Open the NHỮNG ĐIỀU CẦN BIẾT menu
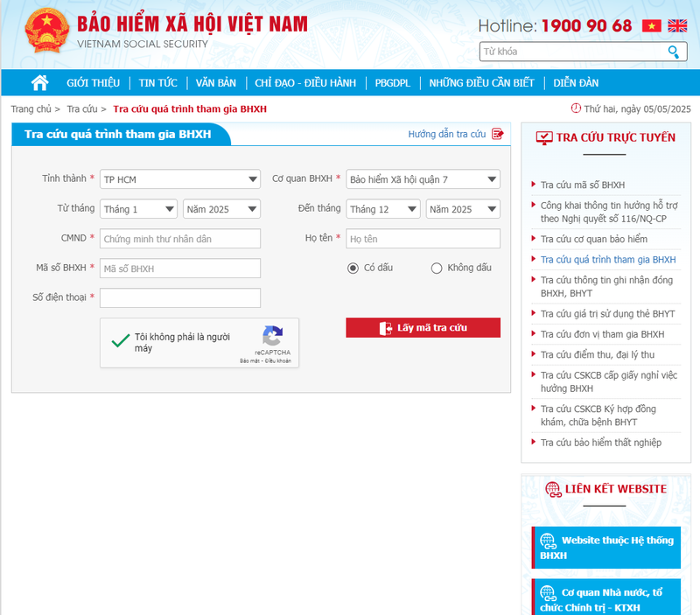 tap(482, 83)
